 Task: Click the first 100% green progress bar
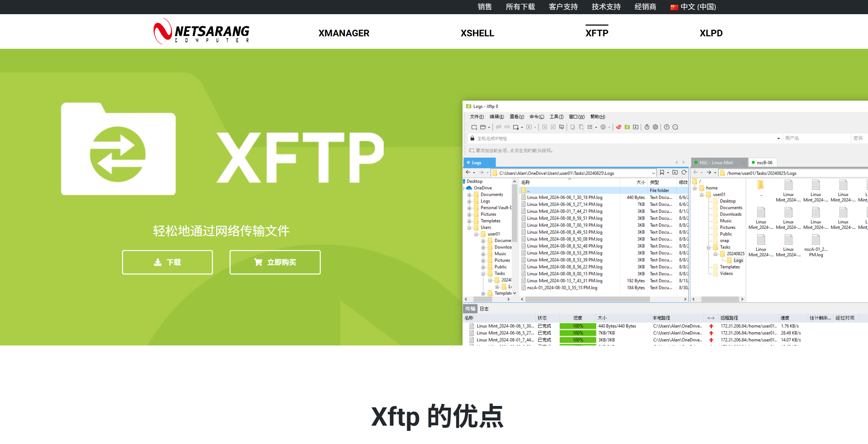tap(578, 326)
